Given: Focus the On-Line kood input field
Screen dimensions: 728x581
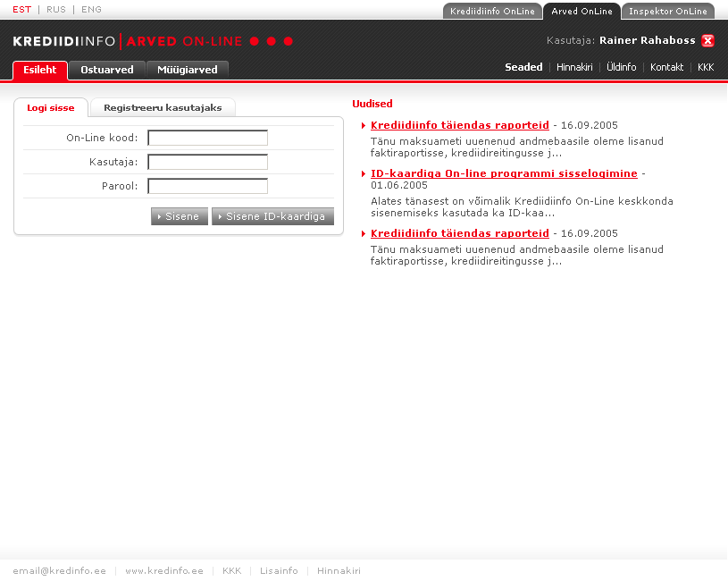Looking at the screenshot, I should [x=207, y=138].
